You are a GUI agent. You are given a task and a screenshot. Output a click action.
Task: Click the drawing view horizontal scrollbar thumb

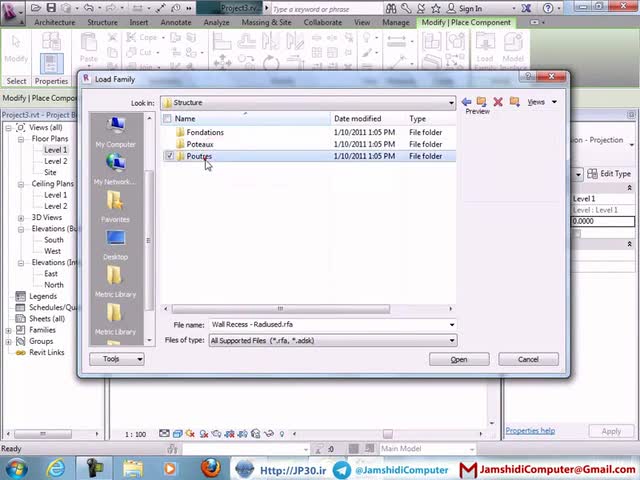[388, 433]
